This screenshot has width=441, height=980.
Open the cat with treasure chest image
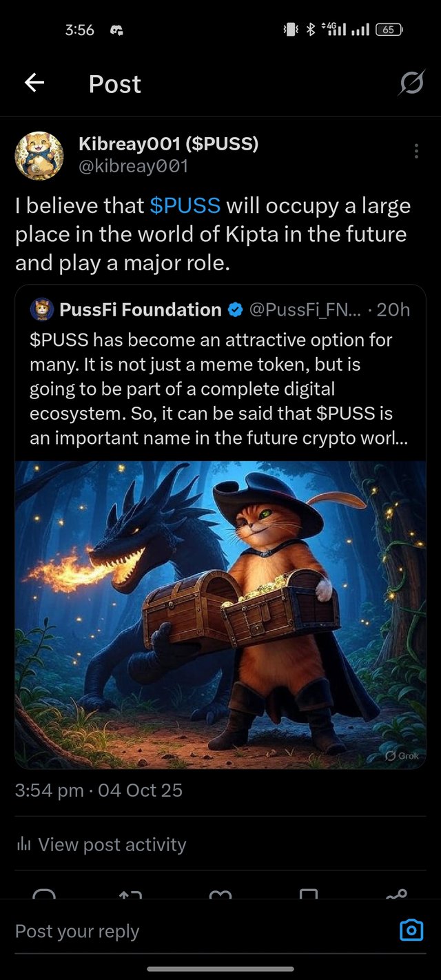220,615
